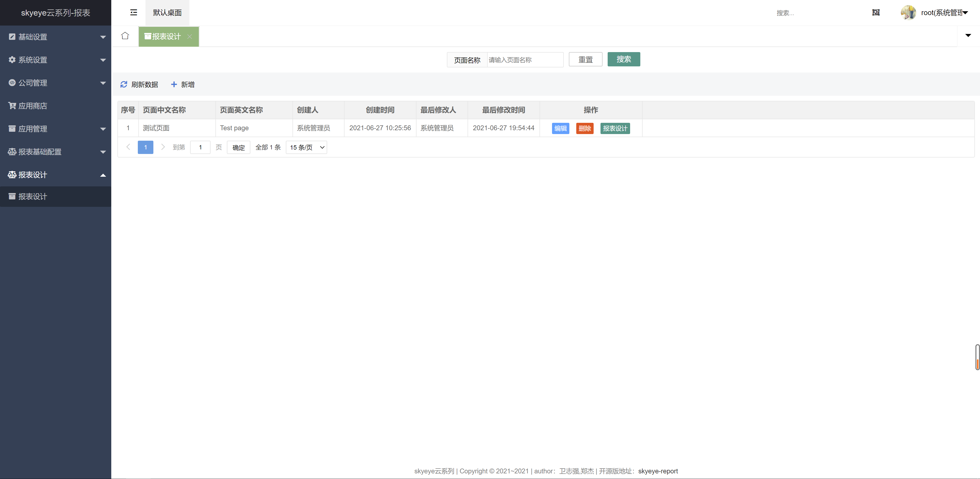Click the 最后修改时间 column header

coord(504,110)
